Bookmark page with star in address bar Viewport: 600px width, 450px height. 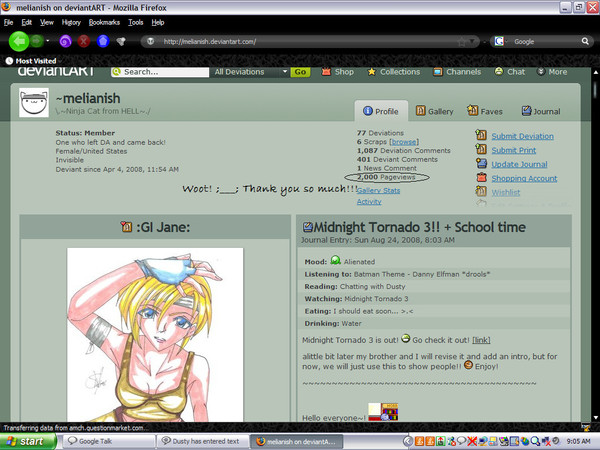click(461, 42)
